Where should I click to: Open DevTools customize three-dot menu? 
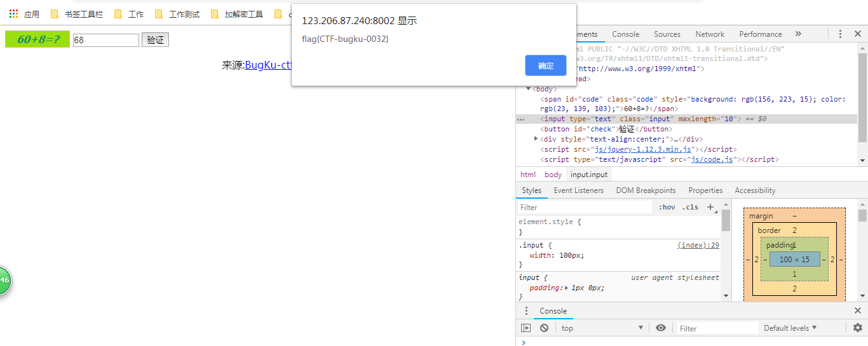840,34
